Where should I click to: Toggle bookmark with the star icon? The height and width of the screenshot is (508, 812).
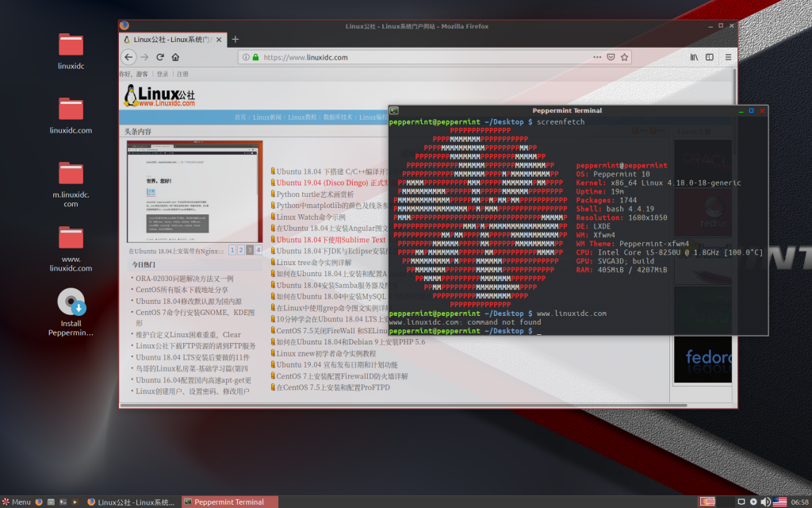pyautogui.click(x=625, y=57)
